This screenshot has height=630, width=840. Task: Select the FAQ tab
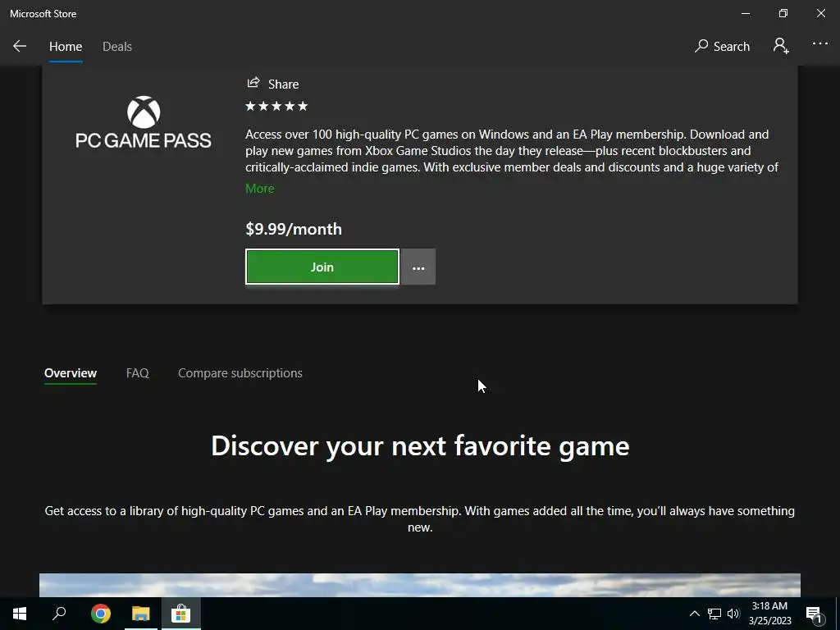point(138,373)
